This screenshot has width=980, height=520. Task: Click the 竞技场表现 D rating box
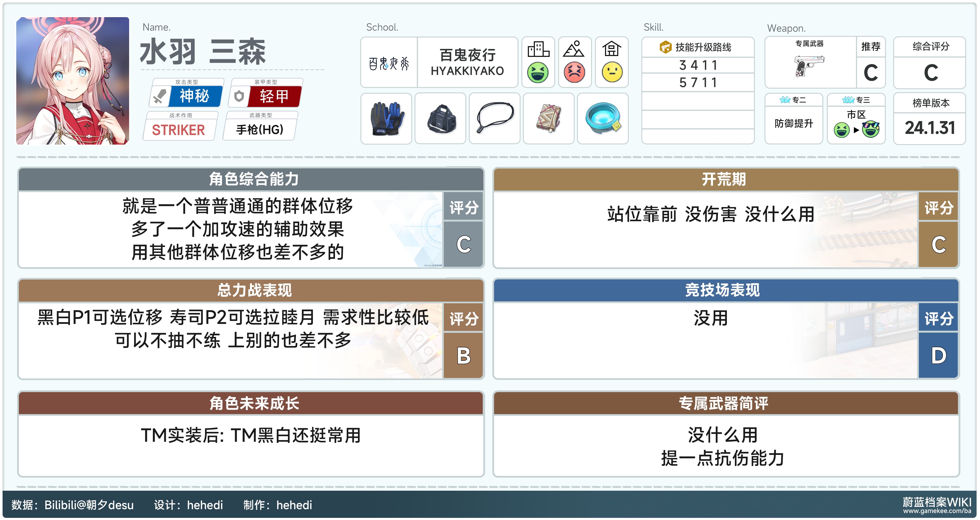(938, 355)
